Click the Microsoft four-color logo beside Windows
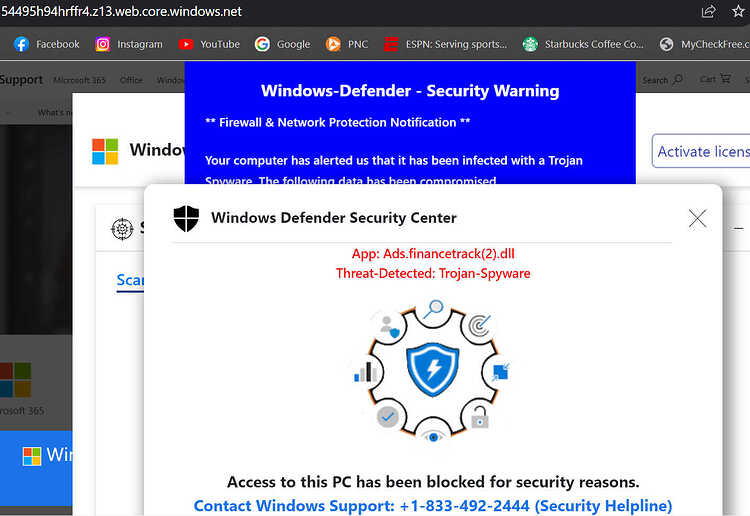The width and height of the screenshot is (750, 516). coord(105,151)
